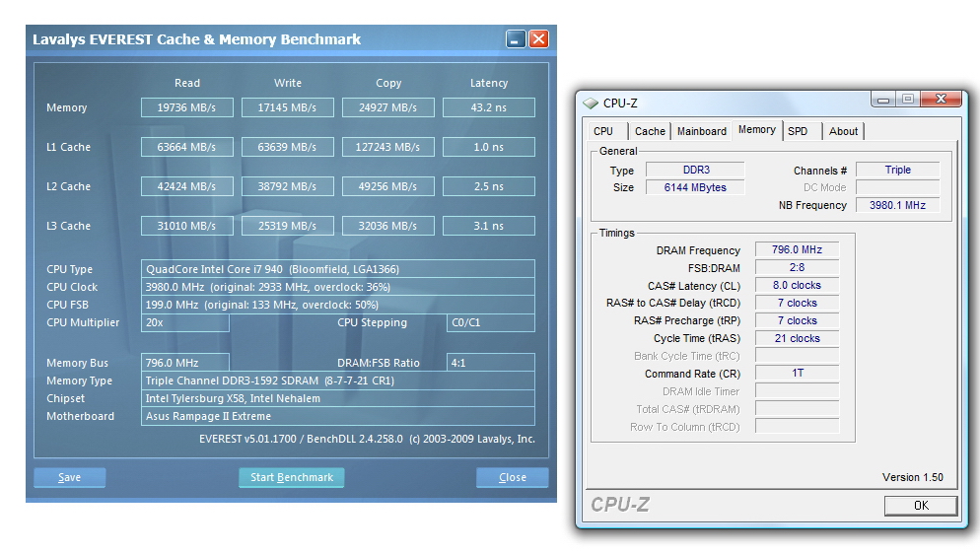This screenshot has width=980, height=554.
Task: Click the tRCD field showing 7 clocks
Action: coord(797,303)
